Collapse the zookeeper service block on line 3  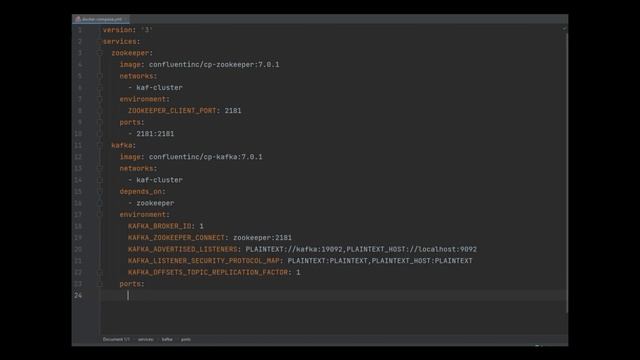tap(100, 53)
